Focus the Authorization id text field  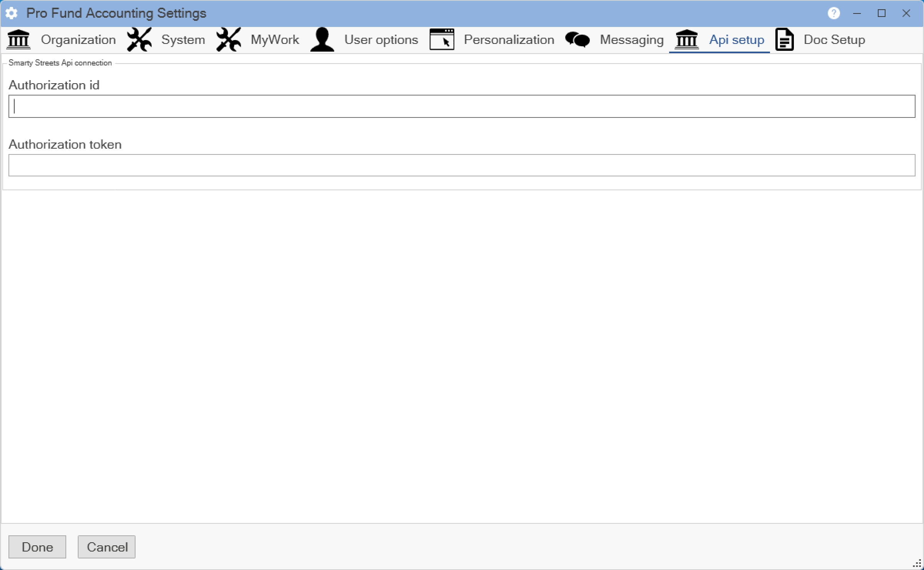(x=462, y=106)
